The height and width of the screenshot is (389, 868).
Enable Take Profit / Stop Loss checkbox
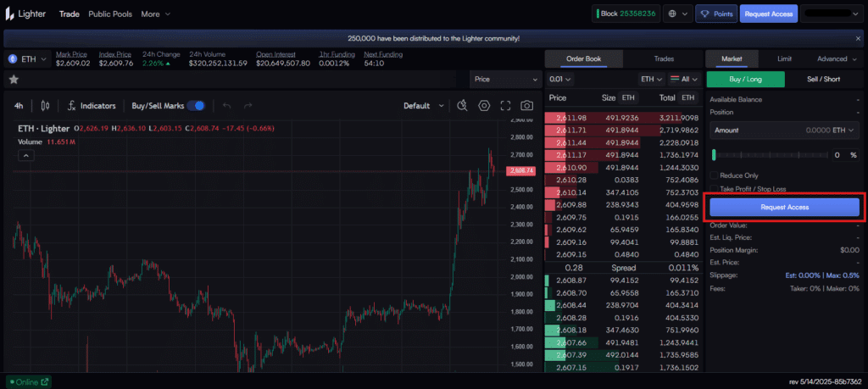click(x=715, y=189)
